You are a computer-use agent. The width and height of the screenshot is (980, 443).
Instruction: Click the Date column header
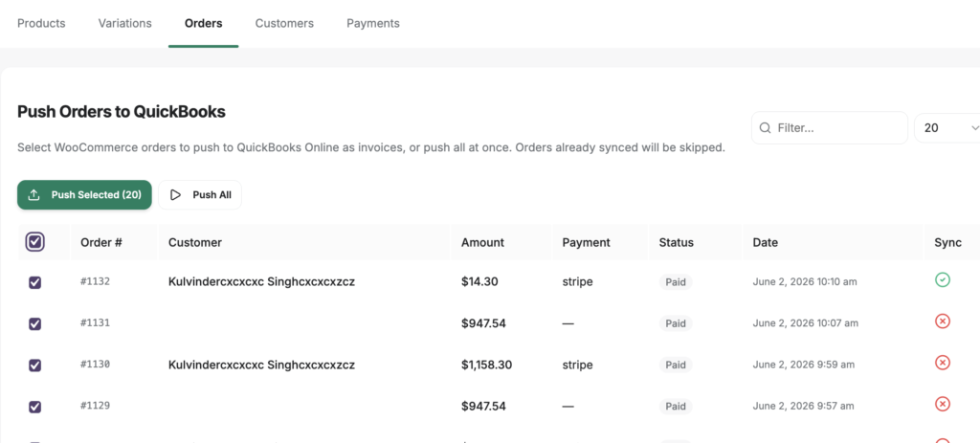(765, 242)
